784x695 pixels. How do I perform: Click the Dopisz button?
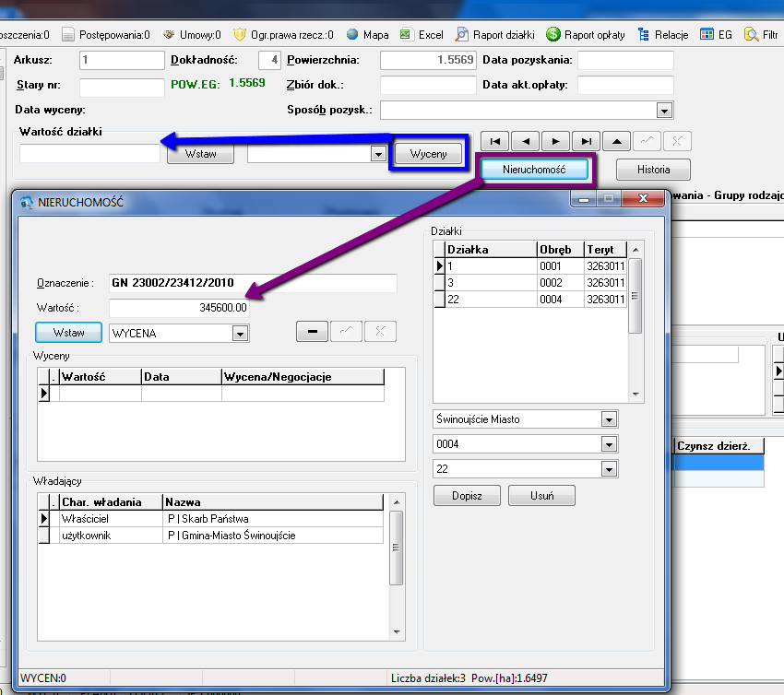click(467, 496)
